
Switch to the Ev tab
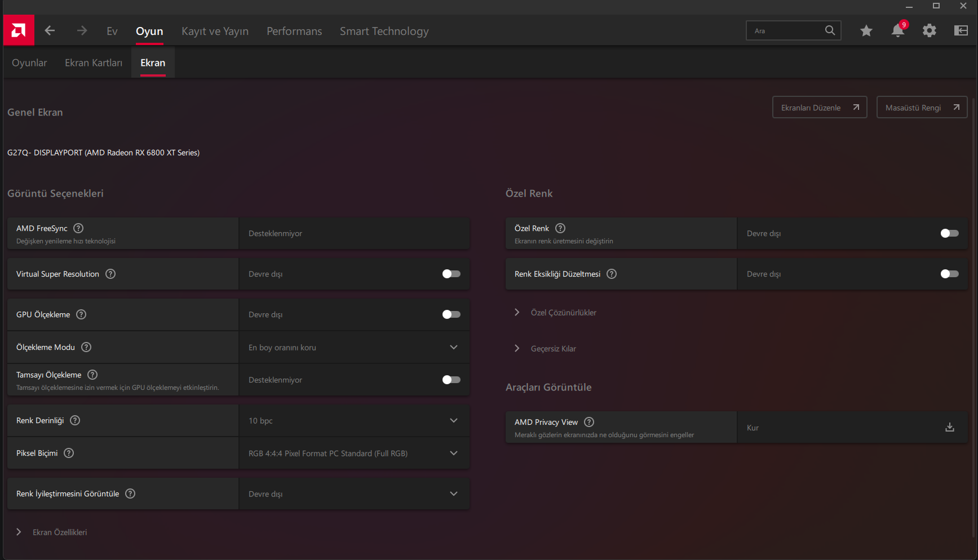tap(112, 31)
